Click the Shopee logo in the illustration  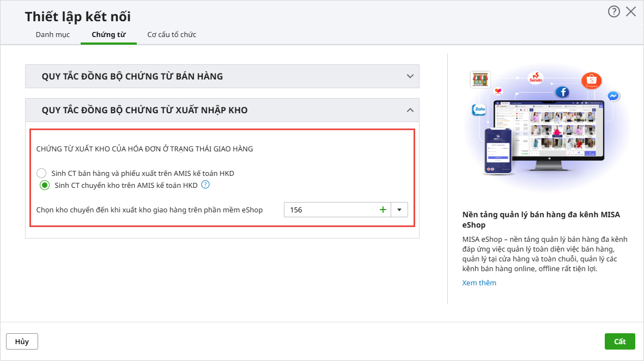591,81
